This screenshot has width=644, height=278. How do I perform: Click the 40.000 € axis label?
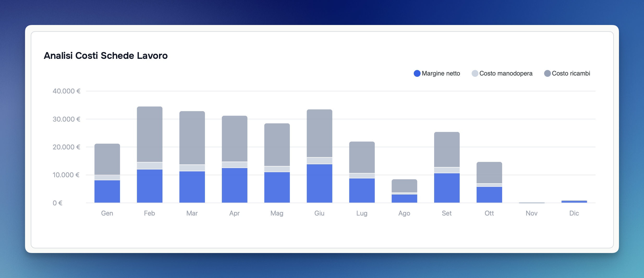pos(66,91)
